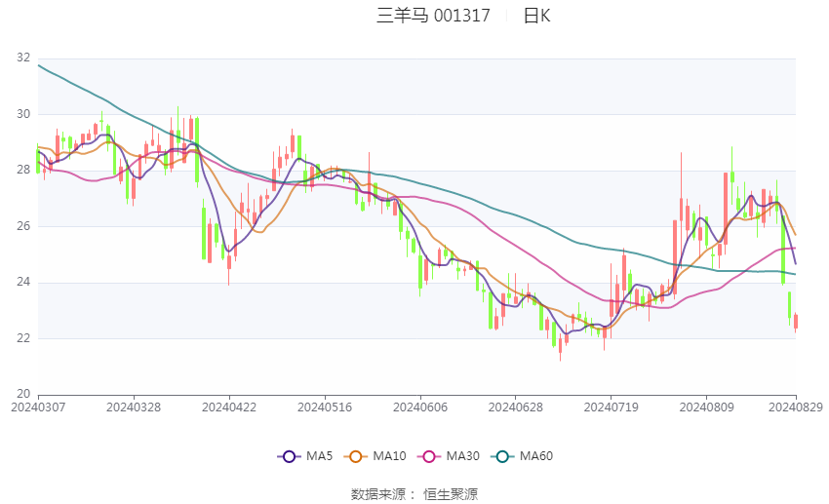Click the 32 price axis label
The image size is (829, 504).
pos(23,58)
